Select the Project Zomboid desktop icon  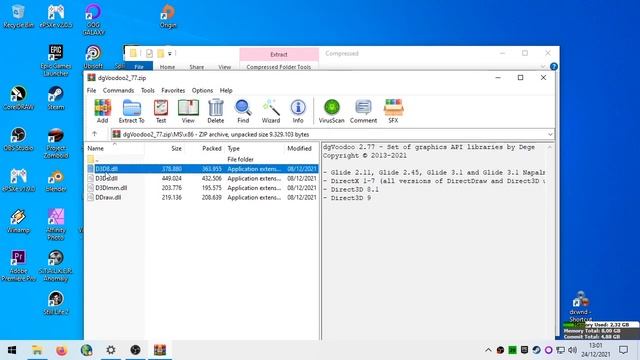(x=56, y=143)
